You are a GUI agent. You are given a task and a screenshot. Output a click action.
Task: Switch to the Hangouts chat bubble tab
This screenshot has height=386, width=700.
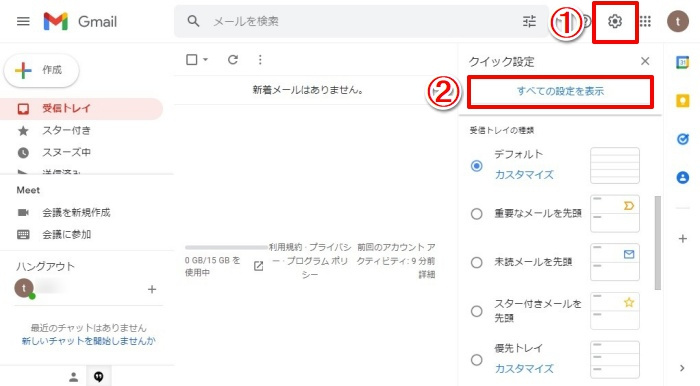coord(99,377)
